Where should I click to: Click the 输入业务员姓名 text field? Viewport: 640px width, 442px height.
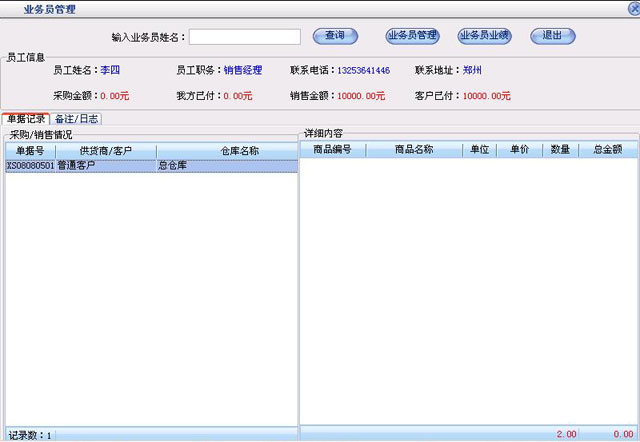click(245, 37)
